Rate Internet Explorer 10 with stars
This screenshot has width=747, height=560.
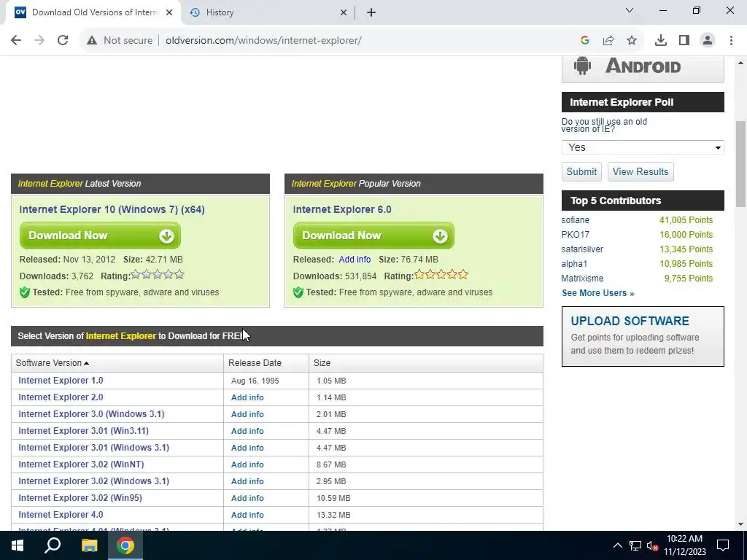[x=158, y=274]
